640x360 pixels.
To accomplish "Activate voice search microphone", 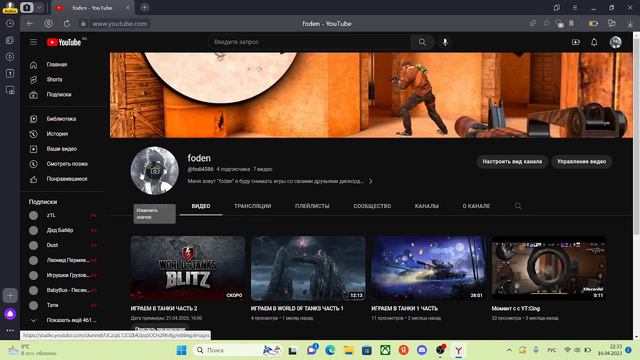I will coord(445,42).
